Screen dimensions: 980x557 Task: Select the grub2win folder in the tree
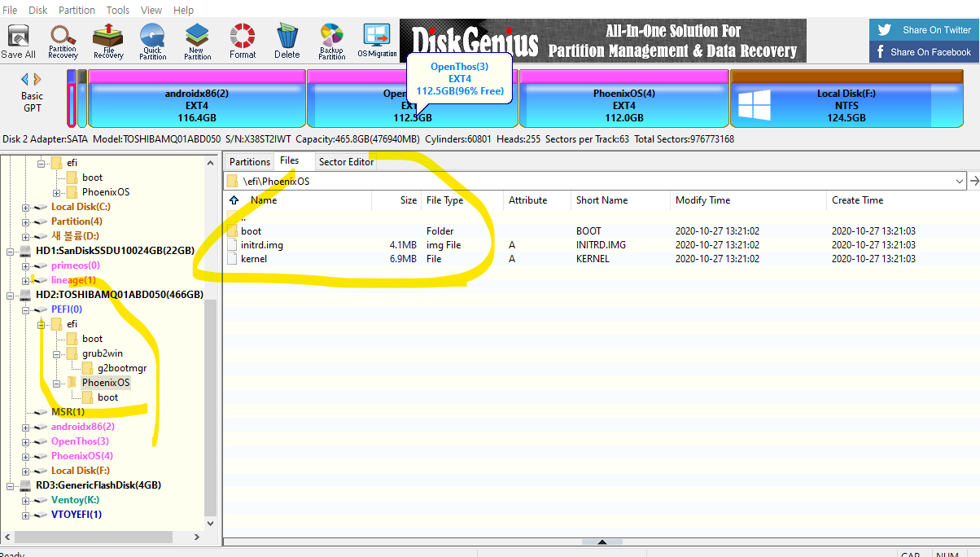pyautogui.click(x=102, y=353)
